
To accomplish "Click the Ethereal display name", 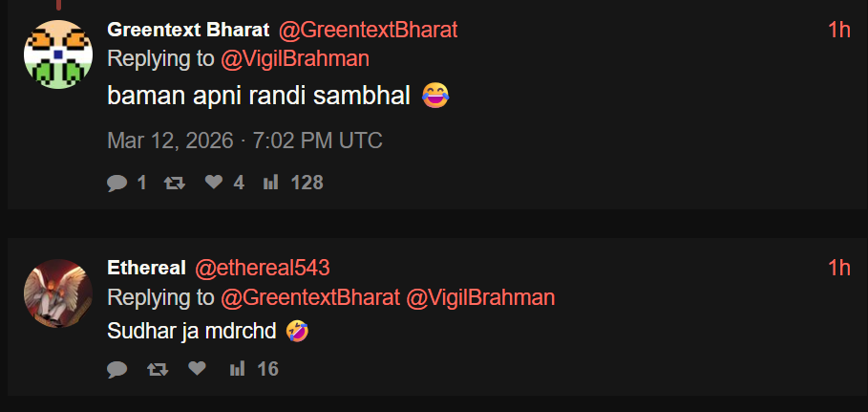I will [146, 269].
